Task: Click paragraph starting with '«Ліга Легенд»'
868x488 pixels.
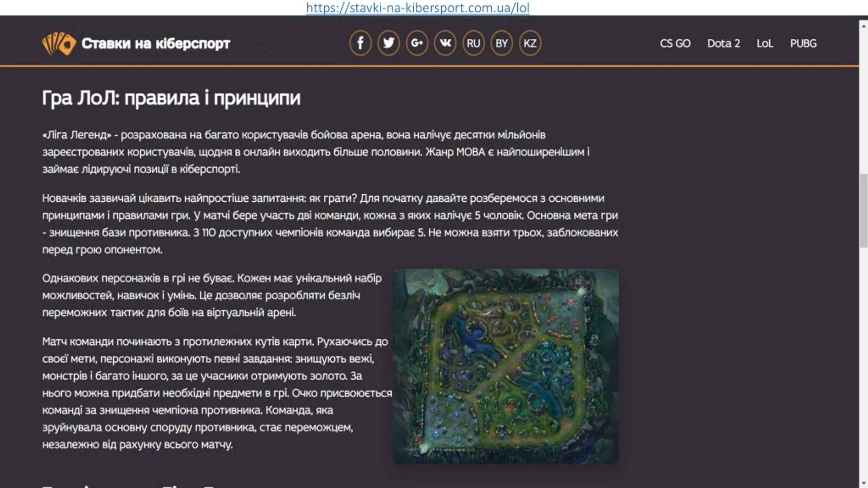Action: pyautogui.click(x=316, y=152)
